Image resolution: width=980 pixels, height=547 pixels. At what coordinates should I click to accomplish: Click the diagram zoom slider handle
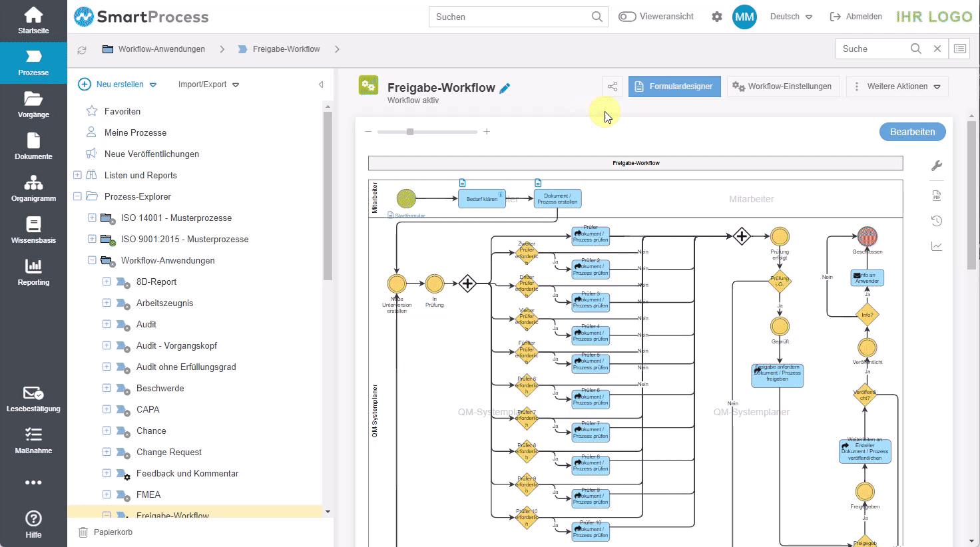click(x=410, y=132)
